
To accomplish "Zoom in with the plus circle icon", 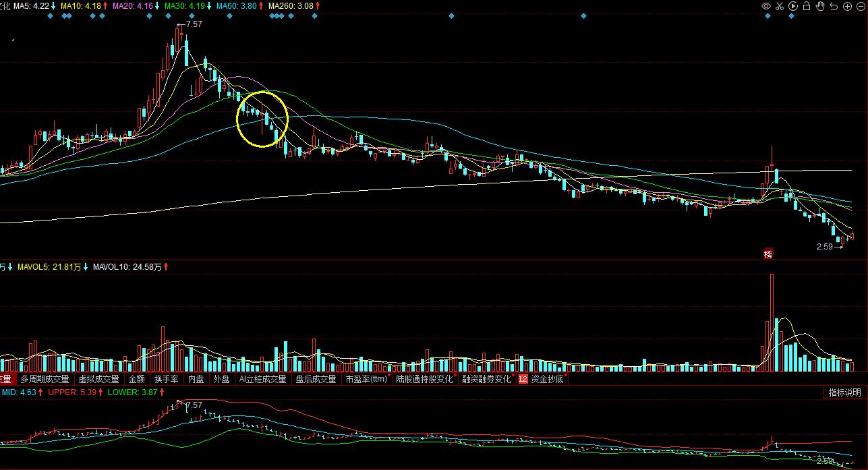I will (x=848, y=6).
